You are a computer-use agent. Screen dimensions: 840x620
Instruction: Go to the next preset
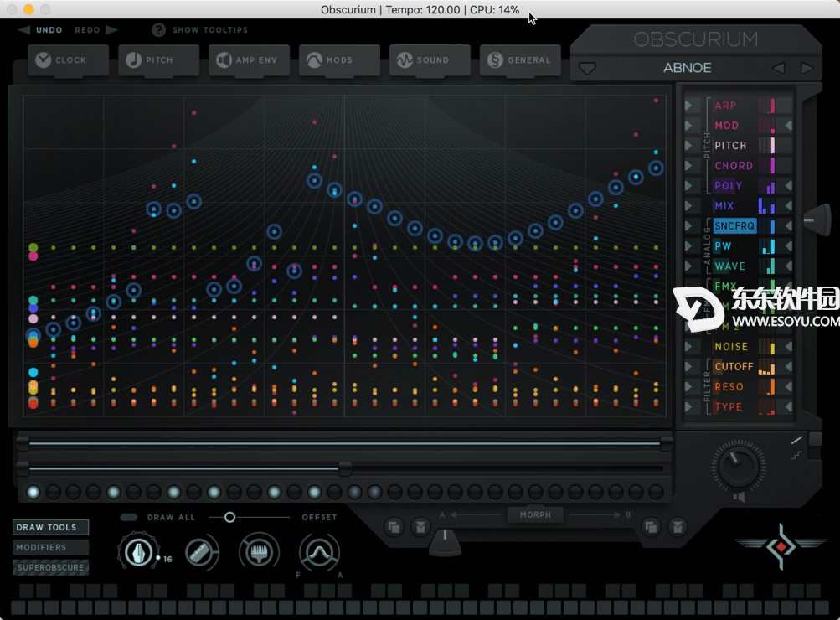[x=807, y=68]
